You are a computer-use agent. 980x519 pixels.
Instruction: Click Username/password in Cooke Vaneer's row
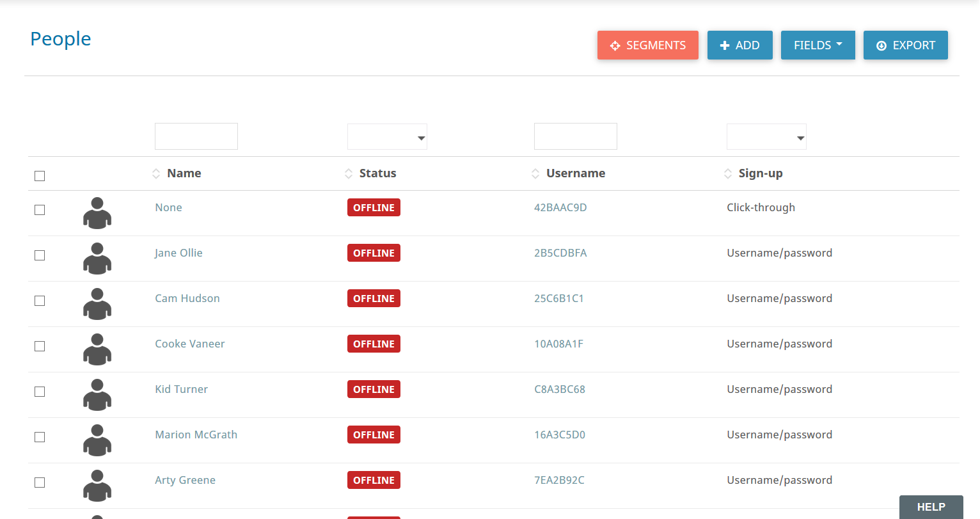(780, 344)
